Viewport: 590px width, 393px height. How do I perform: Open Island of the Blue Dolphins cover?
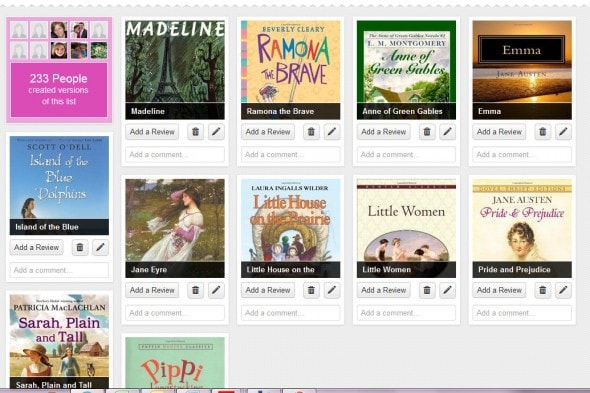tap(59, 186)
